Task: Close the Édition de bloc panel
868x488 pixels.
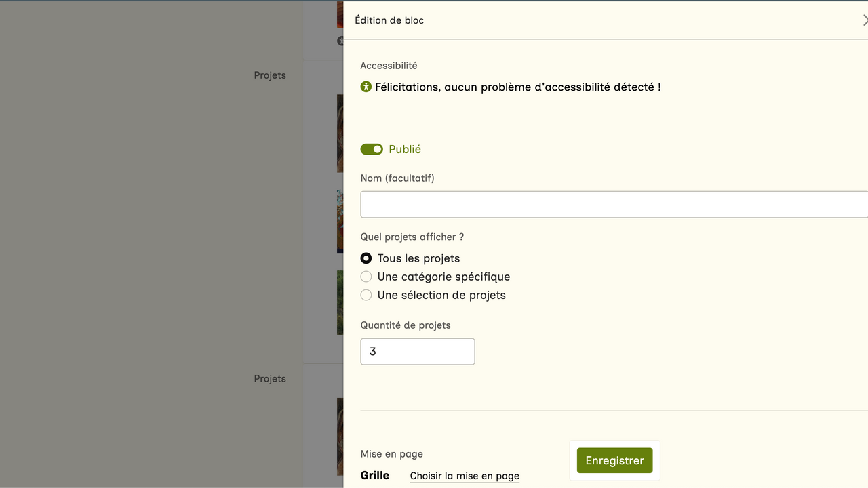Action: click(865, 20)
